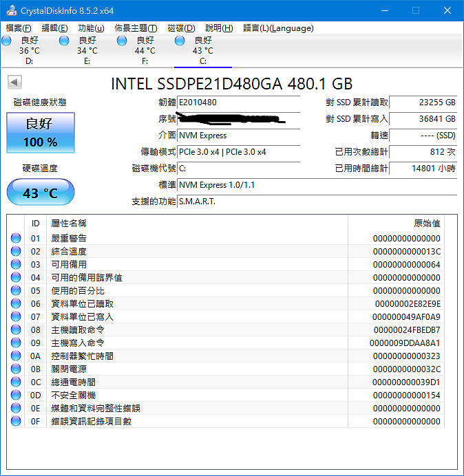The width and height of the screenshot is (464, 476).
Task: Click raw value 000000000013C
Action: click(407, 251)
